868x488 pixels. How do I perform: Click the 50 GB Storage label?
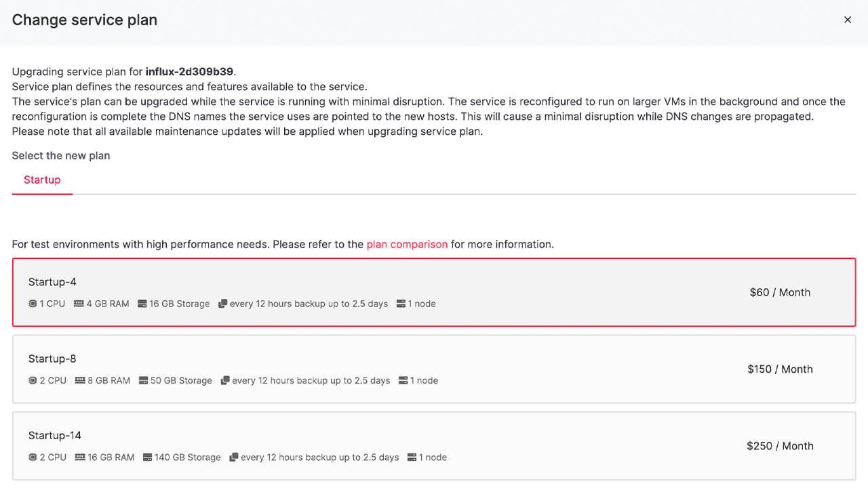pyautogui.click(x=181, y=380)
